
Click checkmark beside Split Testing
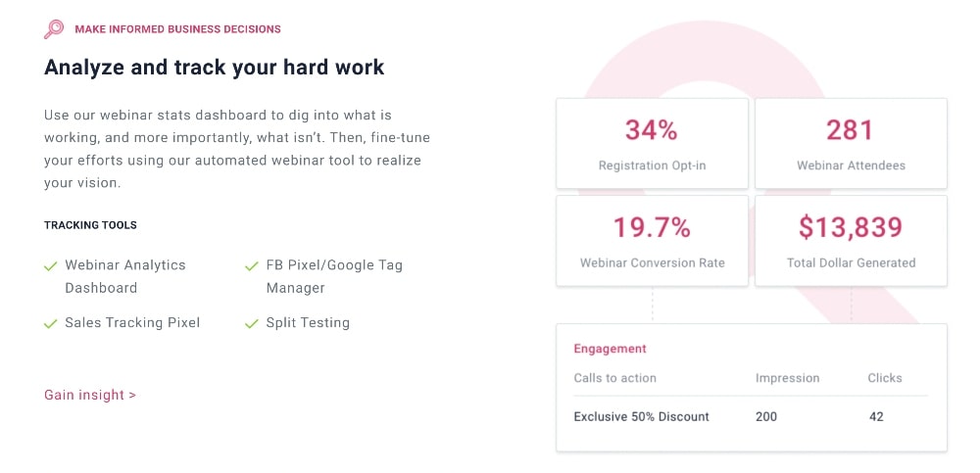point(251,323)
